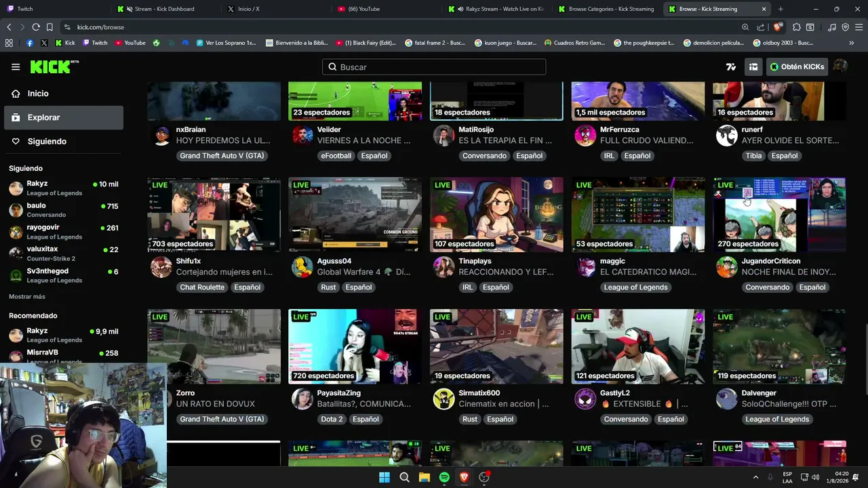The width and height of the screenshot is (868, 488).
Task: Click the Obtén KICKs button
Action: point(797,67)
